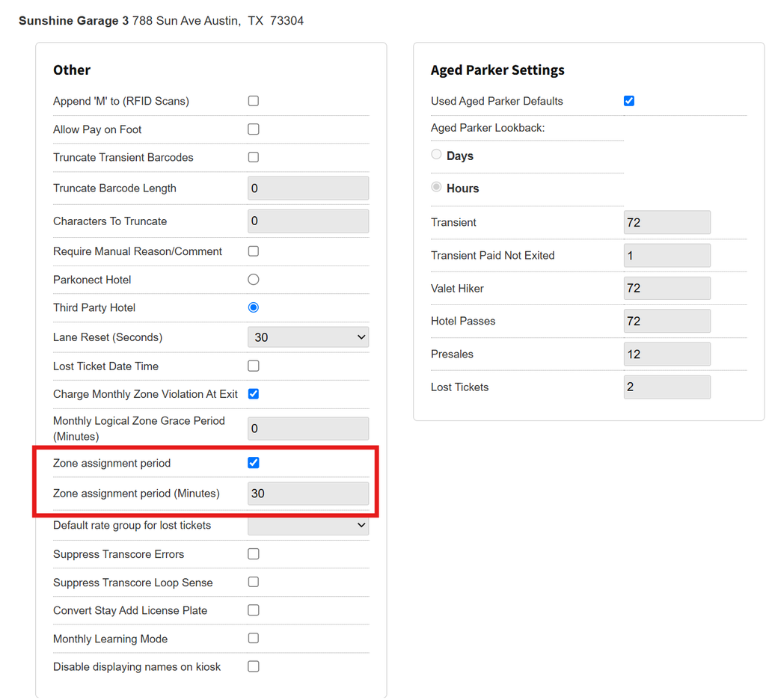Choose Hours for Aged Parker Lookback
Image resolution: width=766 pixels, height=700 pixels.
coord(436,187)
